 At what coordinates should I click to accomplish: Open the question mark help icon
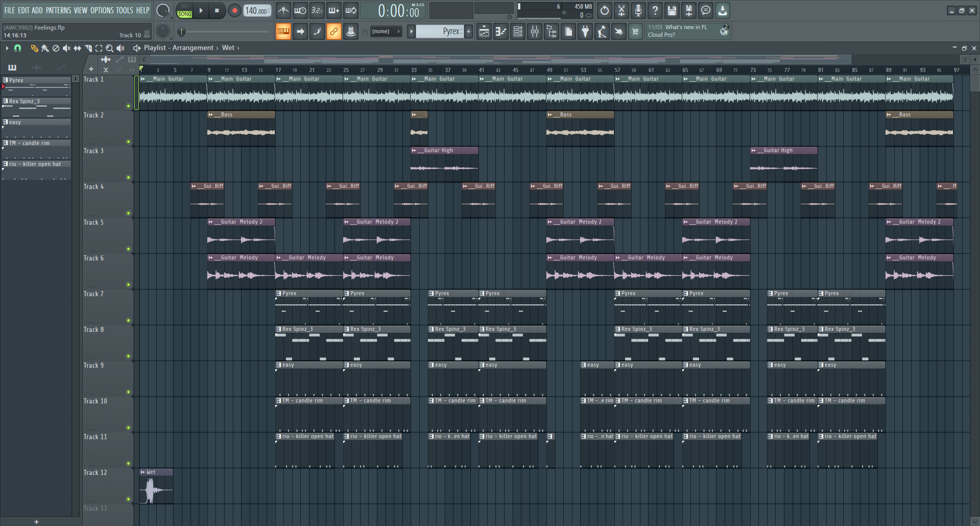click(x=655, y=10)
